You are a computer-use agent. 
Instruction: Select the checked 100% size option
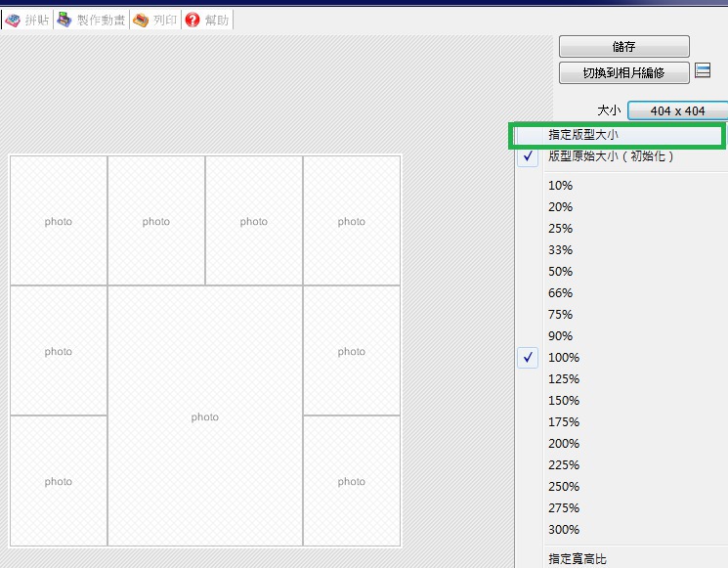(x=622, y=358)
